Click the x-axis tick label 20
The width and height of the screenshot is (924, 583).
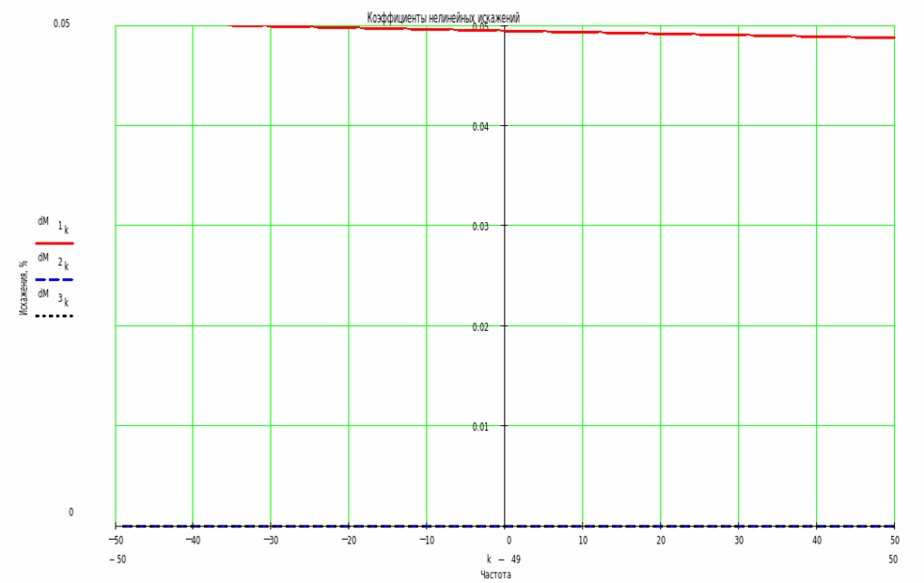click(661, 540)
